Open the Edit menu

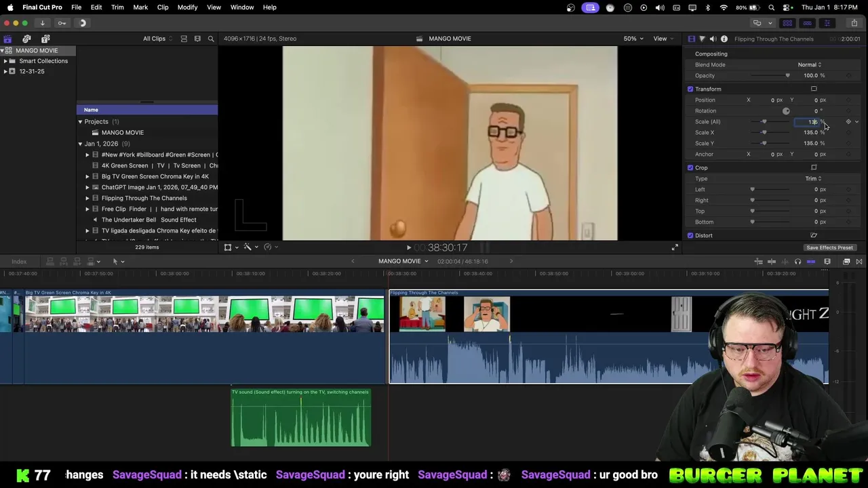pos(96,7)
